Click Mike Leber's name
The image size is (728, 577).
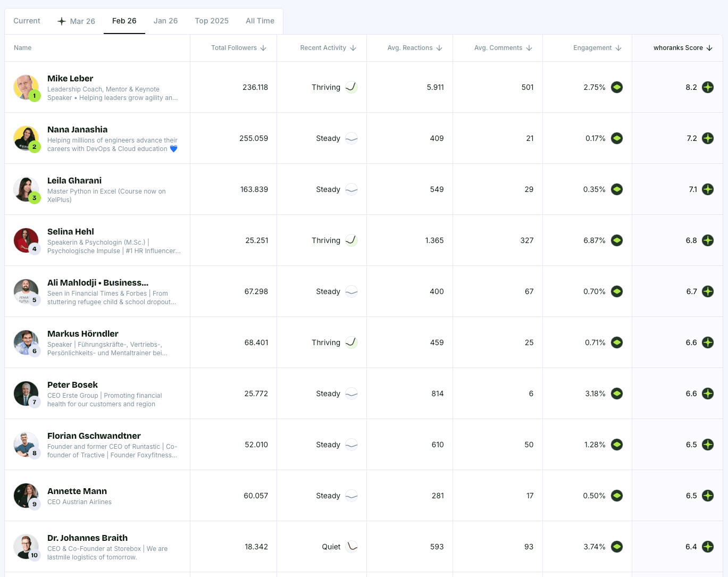(x=70, y=78)
